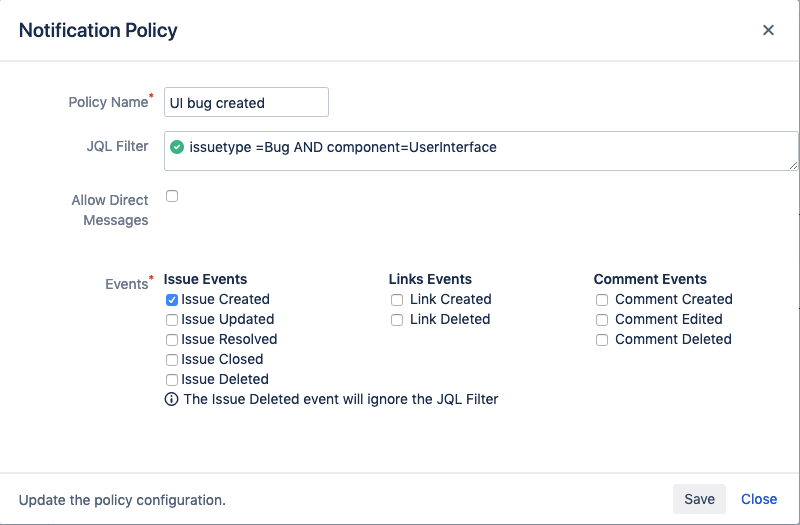Uncheck the Issue Created checkbox
Image resolution: width=800 pixels, height=525 pixels.
point(172,299)
